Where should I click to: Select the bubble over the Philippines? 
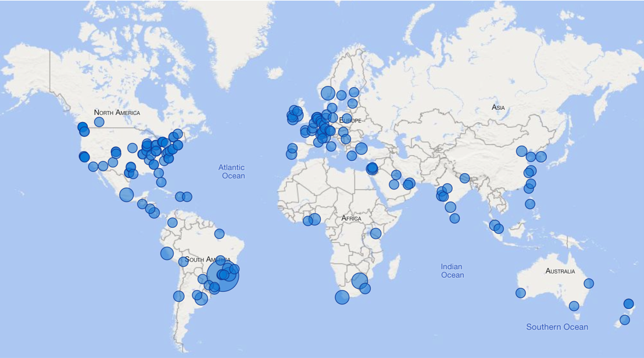pos(530,204)
